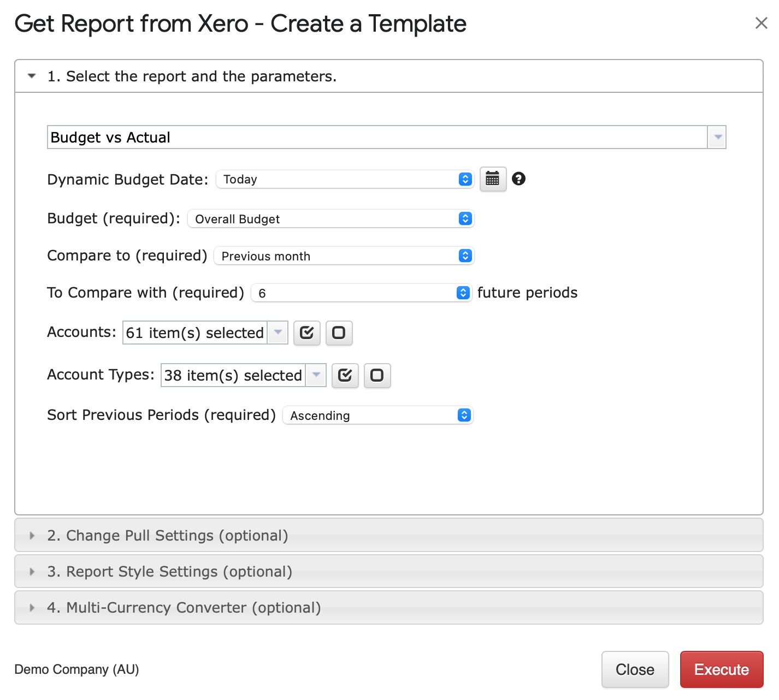Image resolution: width=779 pixels, height=700 pixels.
Task: Click the Close button
Action: [635, 669]
